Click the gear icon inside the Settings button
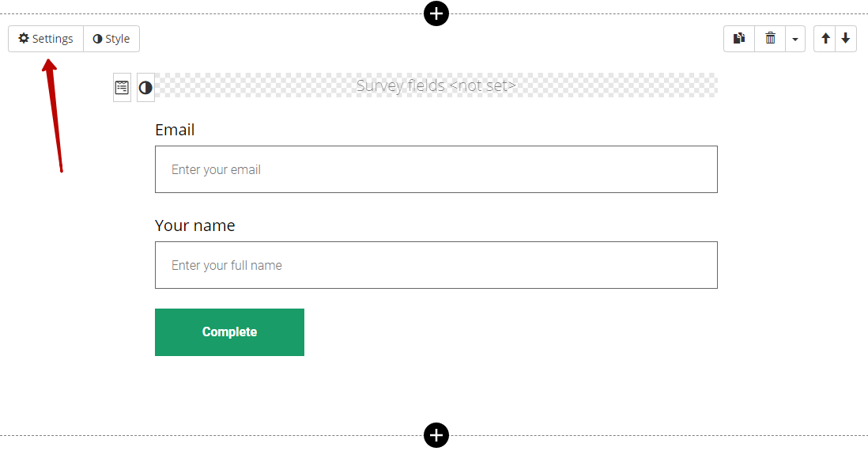The width and height of the screenshot is (868, 451). (24, 38)
